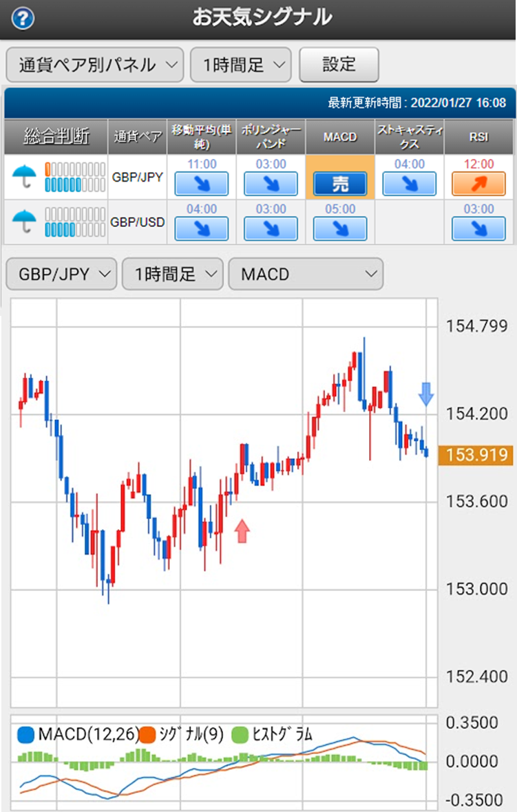Click 総合判断 column header
517x812 pixels.
point(56,137)
